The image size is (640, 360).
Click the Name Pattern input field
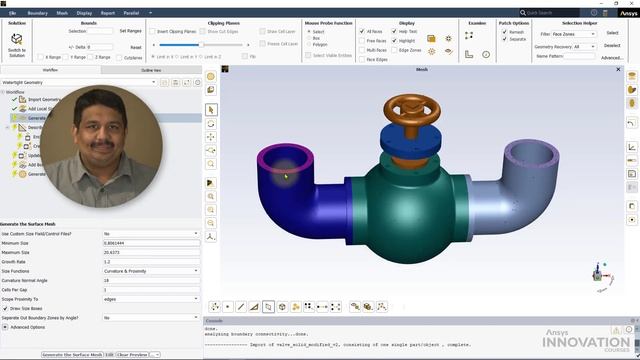click(580, 56)
